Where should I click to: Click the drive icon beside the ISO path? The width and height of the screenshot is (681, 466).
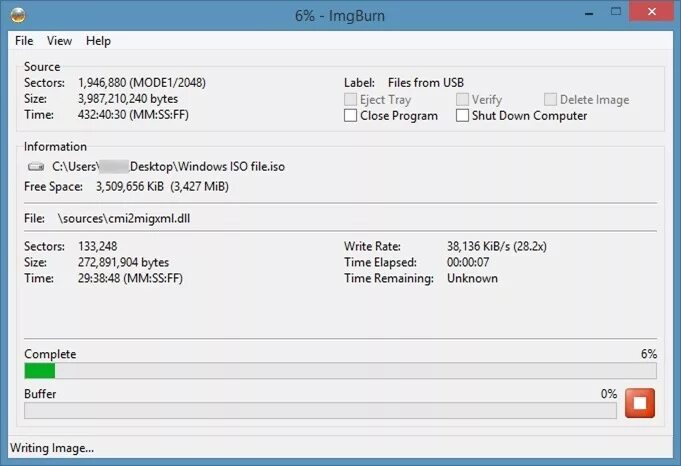pos(36,167)
